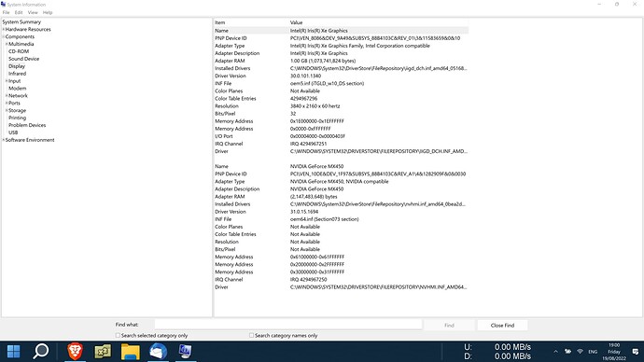644x362 pixels.
Task: Open the Thunderbird mail icon in taskbar
Action: coord(158,352)
